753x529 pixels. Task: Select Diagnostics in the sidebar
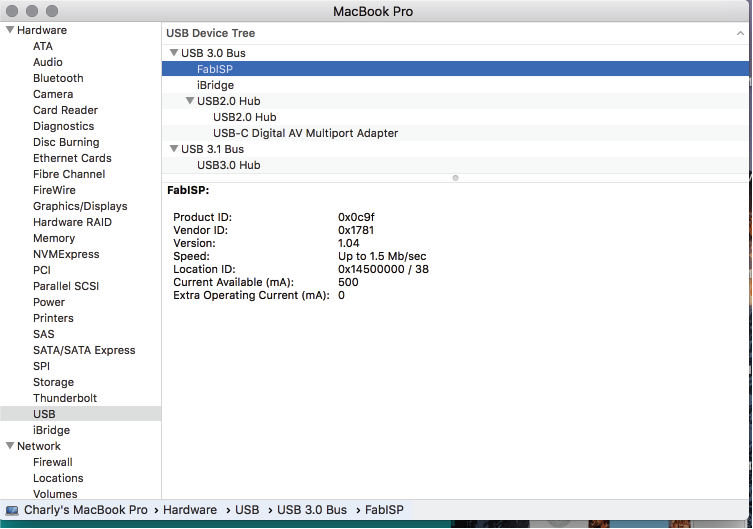tap(63, 126)
